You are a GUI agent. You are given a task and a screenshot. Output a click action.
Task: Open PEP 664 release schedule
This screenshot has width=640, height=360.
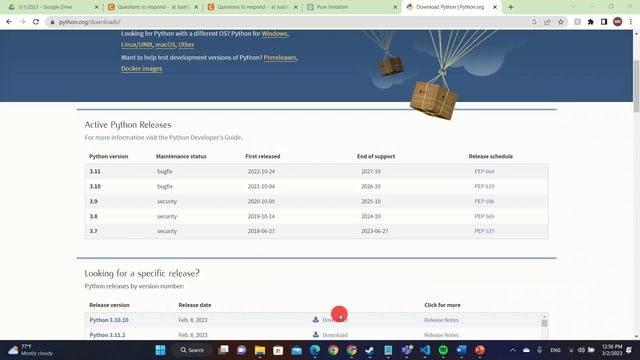[x=484, y=171]
